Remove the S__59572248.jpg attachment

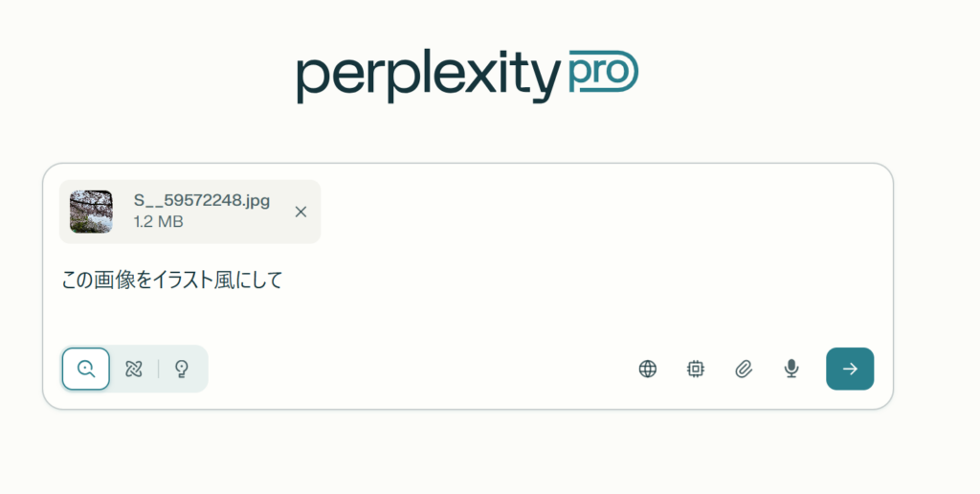(301, 212)
